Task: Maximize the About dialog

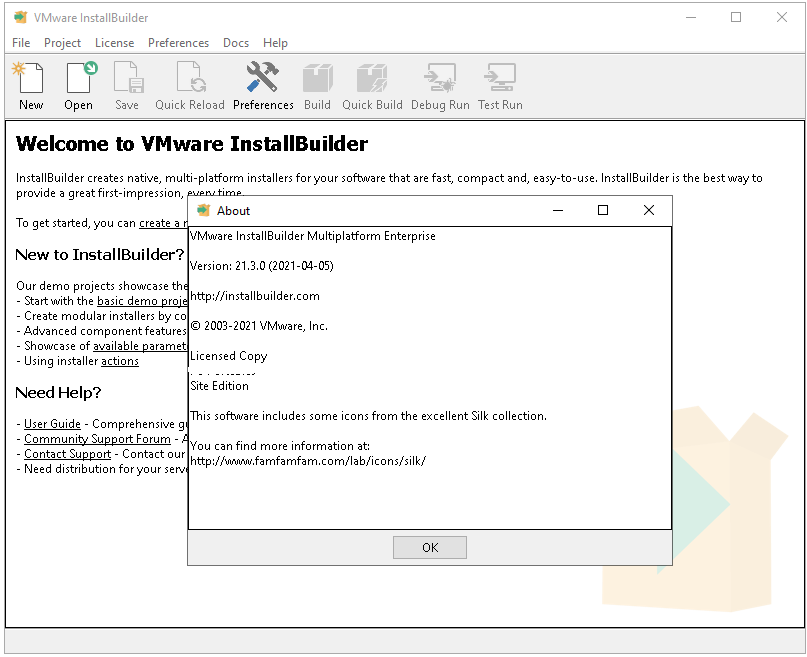Action: tap(603, 210)
